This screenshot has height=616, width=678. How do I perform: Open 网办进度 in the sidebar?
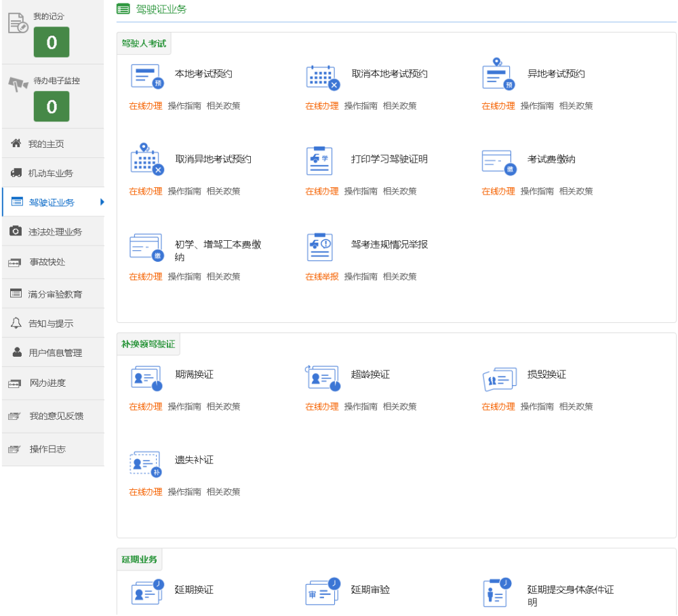pos(53,383)
